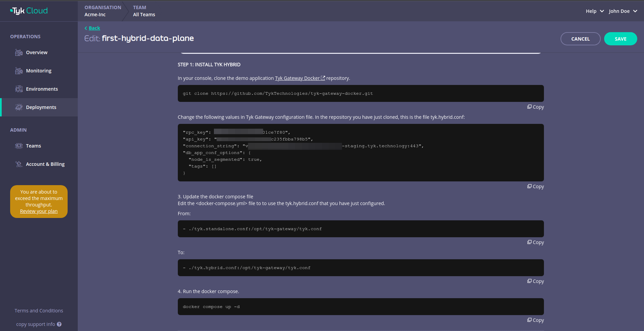The width and height of the screenshot is (644, 331).
Task: Click the Deployments sidebar icon
Action: [x=19, y=107]
